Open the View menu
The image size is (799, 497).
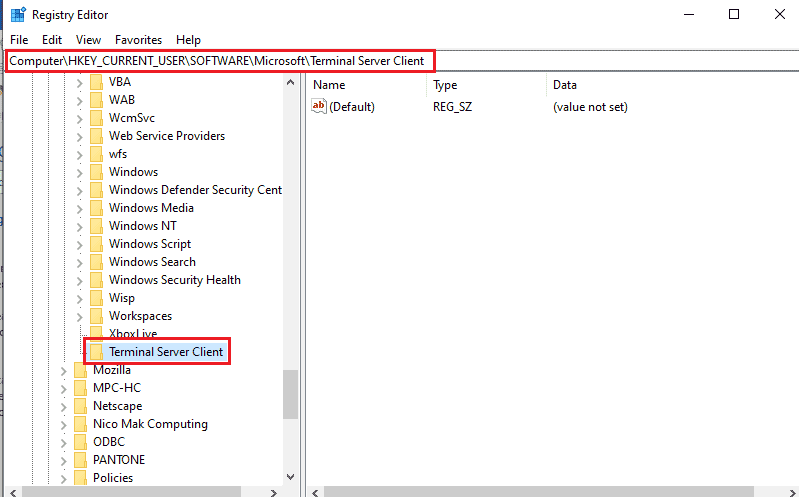pyautogui.click(x=88, y=40)
